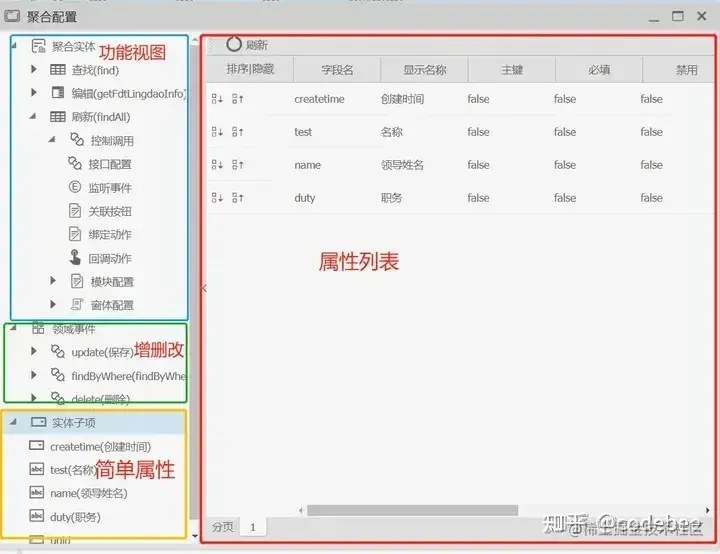Screen dimensions: 720x554
Task: Click the abc icon beside name(领导姓名)
Action: (37, 492)
